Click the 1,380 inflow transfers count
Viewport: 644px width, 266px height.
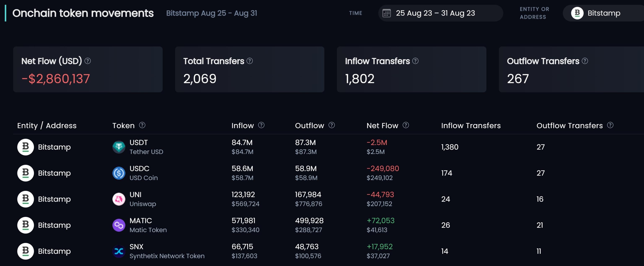[x=450, y=147]
